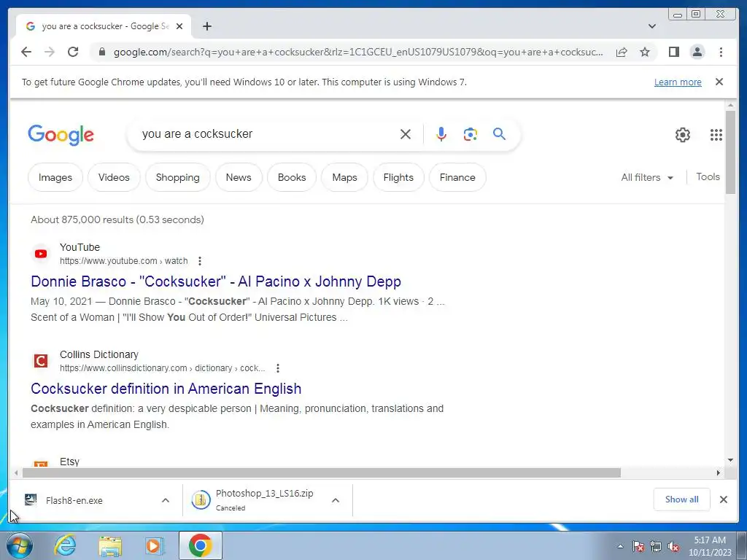Open the Flash8-en.exe download

[74, 500]
